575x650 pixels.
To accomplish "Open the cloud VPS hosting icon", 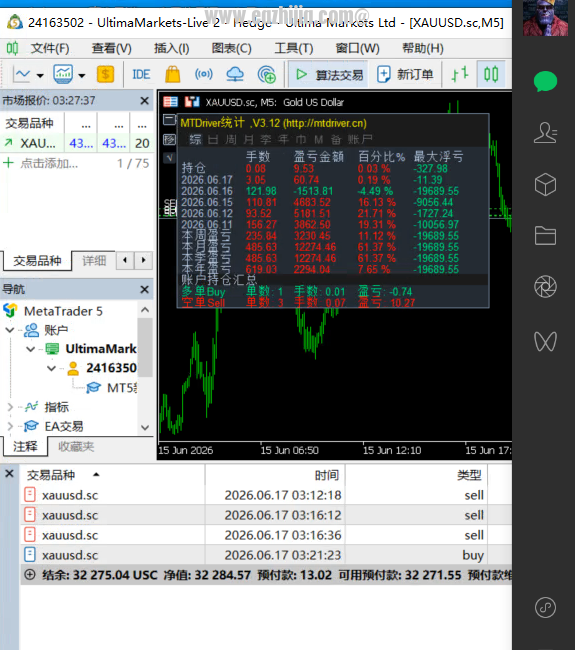I will pos(235,75).
